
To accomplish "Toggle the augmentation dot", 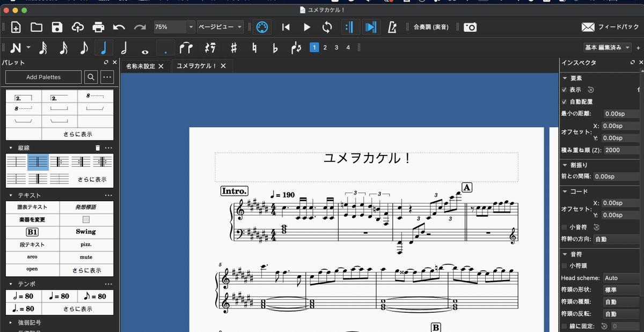I will (x=166, y=48).
